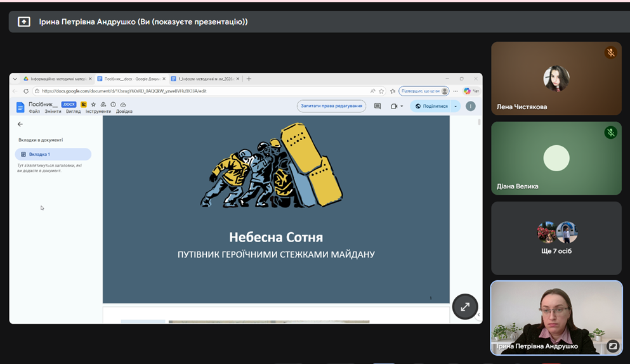Click the Поділитися button
Screen dimensions: 630x364
(431, 107)
